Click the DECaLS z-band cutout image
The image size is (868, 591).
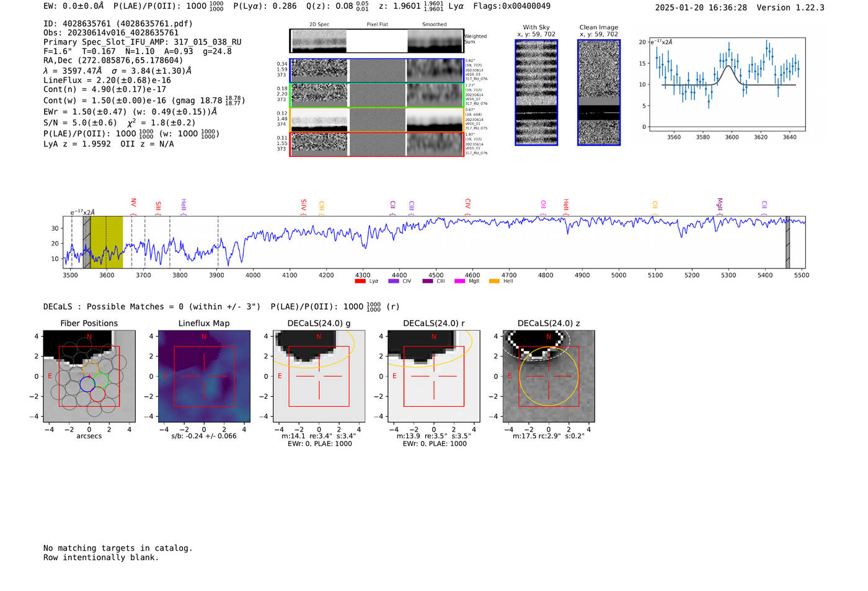pyautogui.click(x=548, y=376)
